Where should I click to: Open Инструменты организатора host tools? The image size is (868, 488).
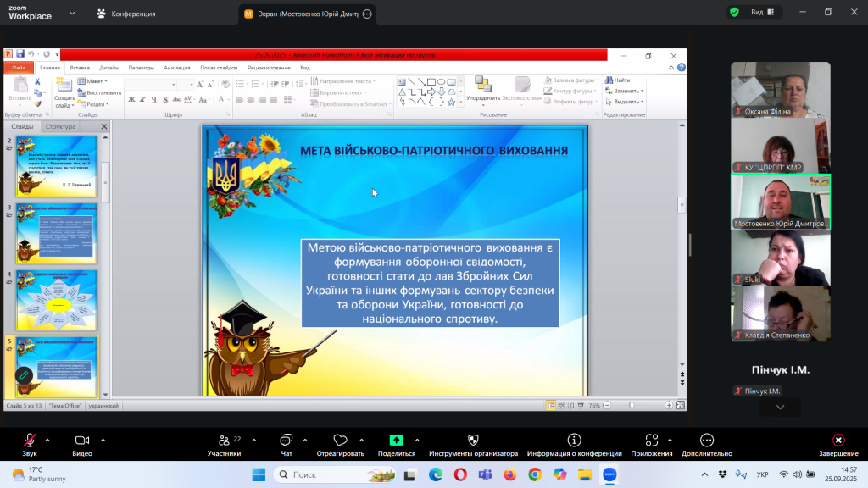[x=473, y=441]
